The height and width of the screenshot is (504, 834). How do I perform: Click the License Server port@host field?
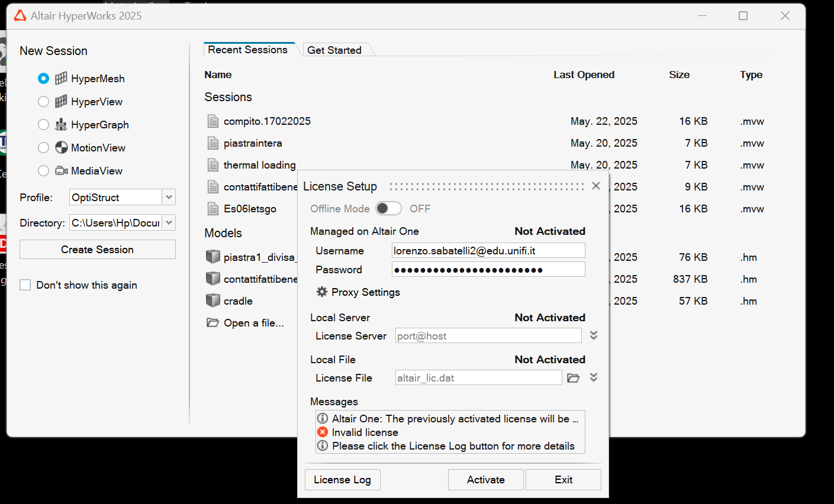[x=488, y=335]
